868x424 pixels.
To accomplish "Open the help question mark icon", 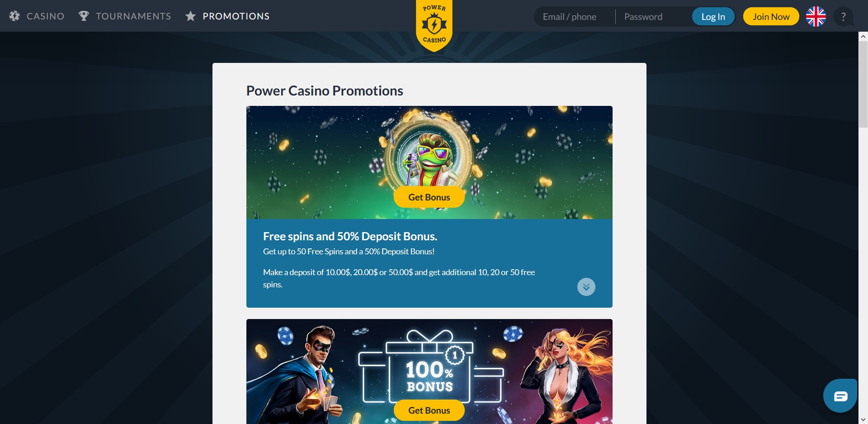I will tap(843, 17).
